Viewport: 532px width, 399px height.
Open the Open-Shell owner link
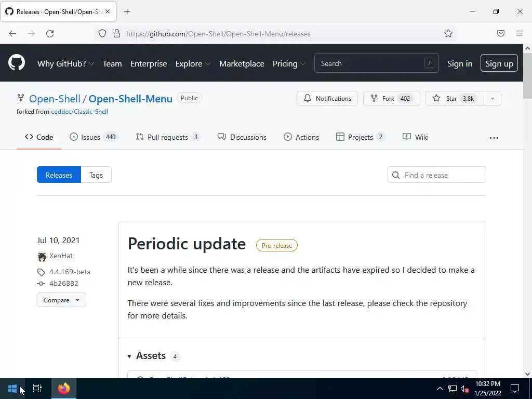click(55, 99)
